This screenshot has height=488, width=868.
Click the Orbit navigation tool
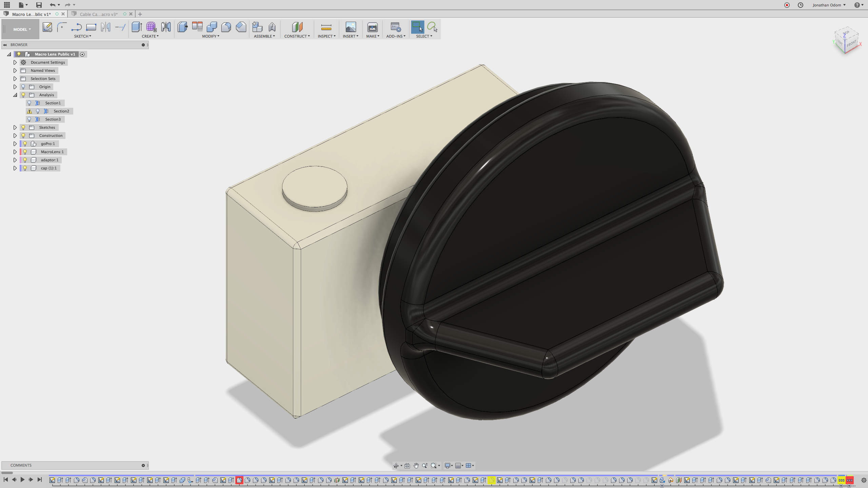396,466
